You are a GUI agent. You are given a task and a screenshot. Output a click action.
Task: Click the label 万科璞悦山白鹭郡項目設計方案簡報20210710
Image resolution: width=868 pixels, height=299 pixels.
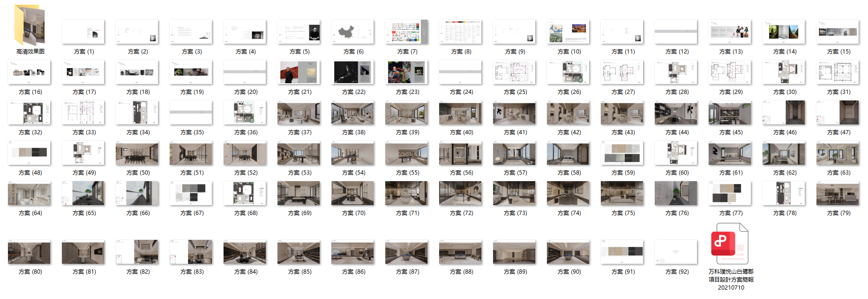tap(731, 279)
